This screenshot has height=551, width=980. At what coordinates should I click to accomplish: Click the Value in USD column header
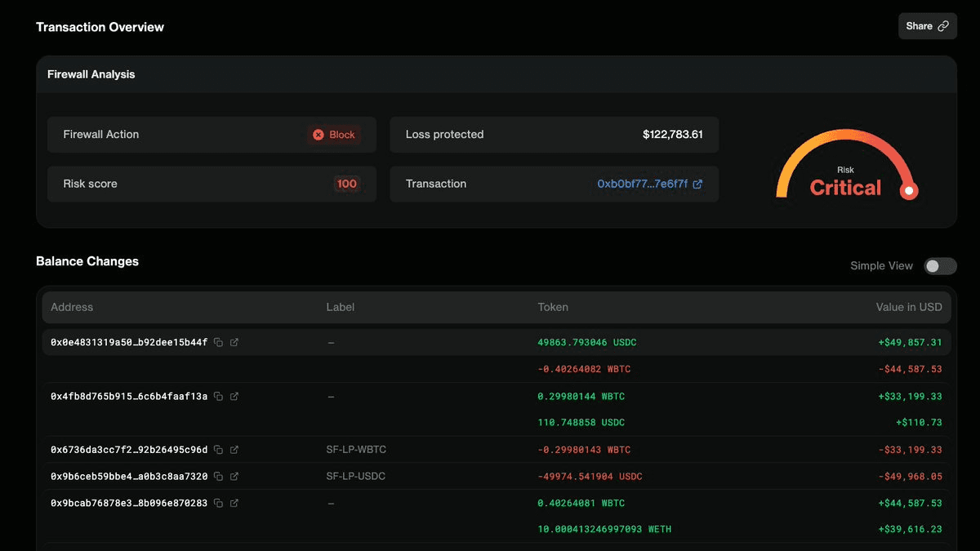(909, 308)
